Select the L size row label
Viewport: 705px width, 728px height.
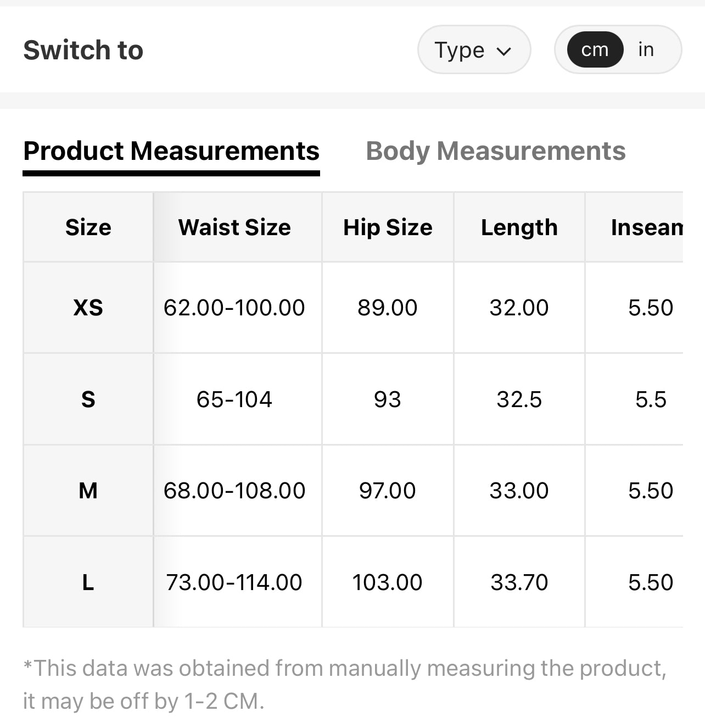tap(88, 582)
